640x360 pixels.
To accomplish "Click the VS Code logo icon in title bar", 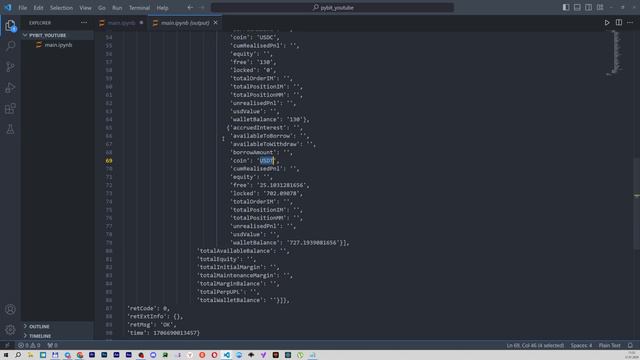I will (x=8, y=7).
